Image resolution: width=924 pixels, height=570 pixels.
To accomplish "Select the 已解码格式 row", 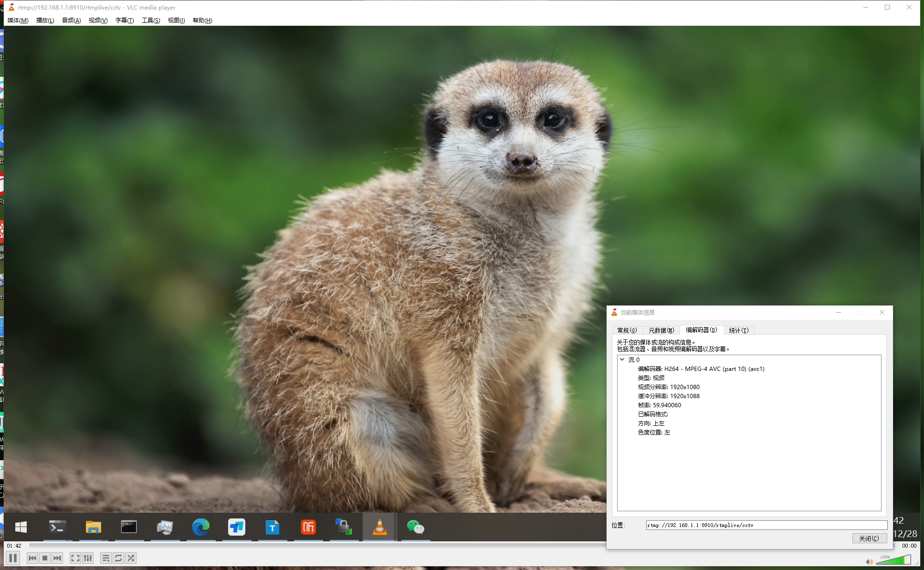I will click(x=653, y=414).
